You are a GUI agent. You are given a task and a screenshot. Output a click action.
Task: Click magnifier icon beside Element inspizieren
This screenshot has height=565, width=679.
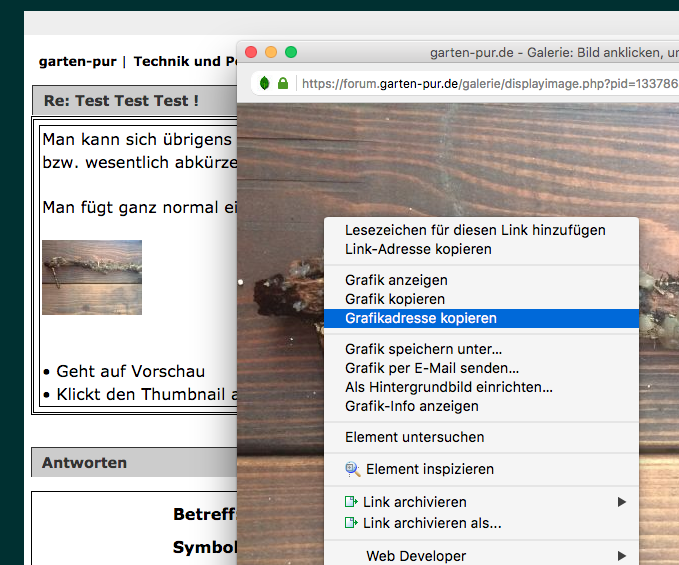[x=352, y=469]
